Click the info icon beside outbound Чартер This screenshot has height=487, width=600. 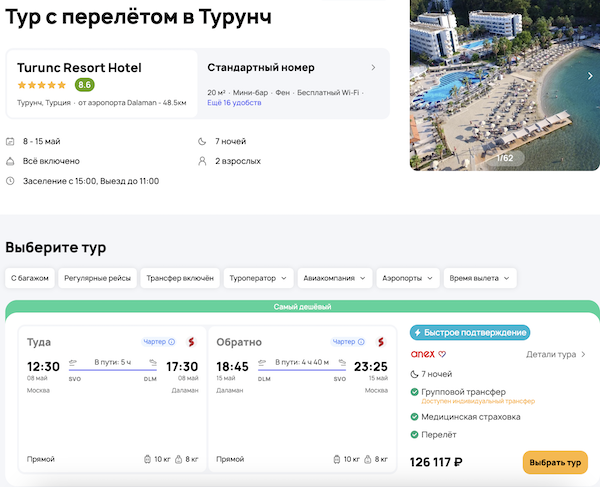171,341
